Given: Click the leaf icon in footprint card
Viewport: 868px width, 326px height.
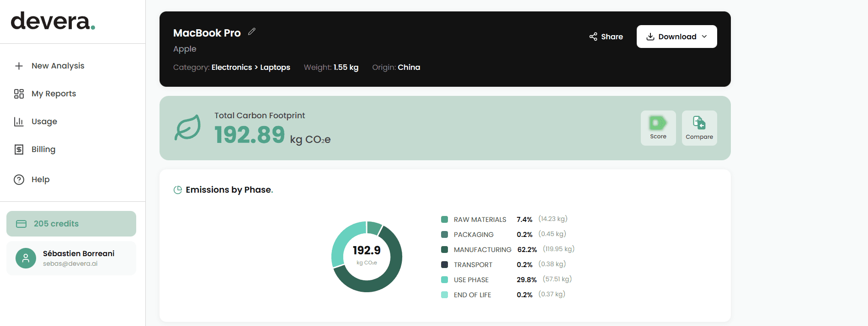Looking at the screenshot, I should click(187, 127).
